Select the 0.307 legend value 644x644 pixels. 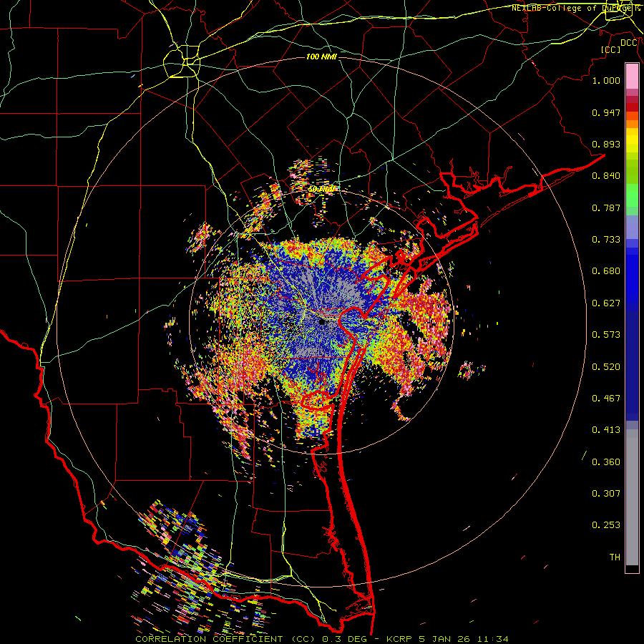tap(606, 494)
